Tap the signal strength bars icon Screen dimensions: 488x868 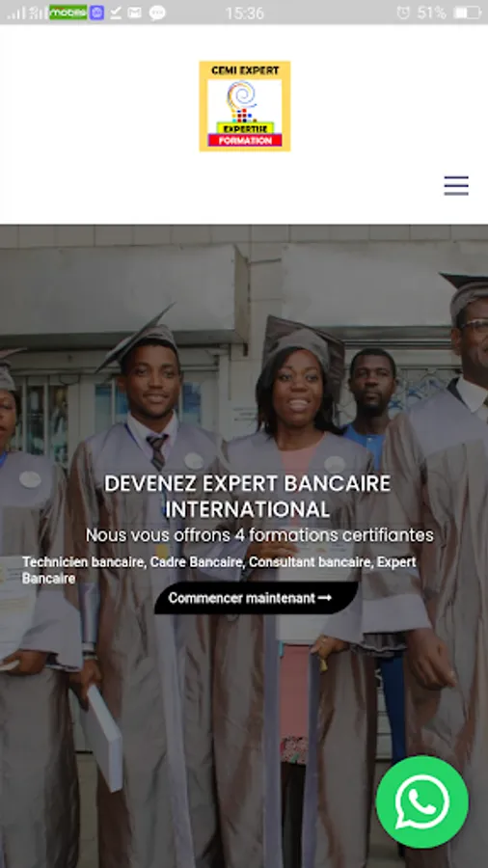[16, 13]
